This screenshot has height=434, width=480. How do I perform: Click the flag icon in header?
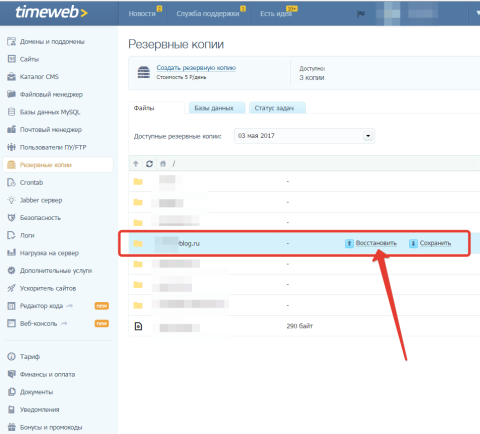361,14
